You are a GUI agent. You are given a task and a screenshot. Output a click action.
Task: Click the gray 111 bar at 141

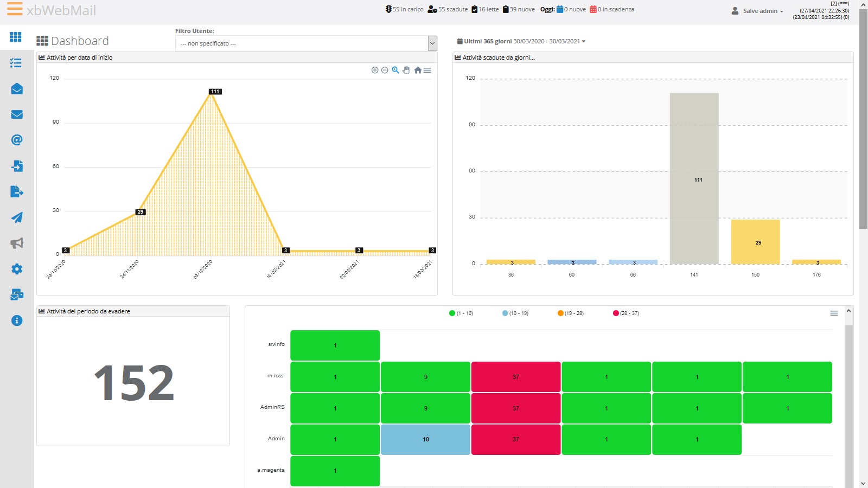[694, 178]
